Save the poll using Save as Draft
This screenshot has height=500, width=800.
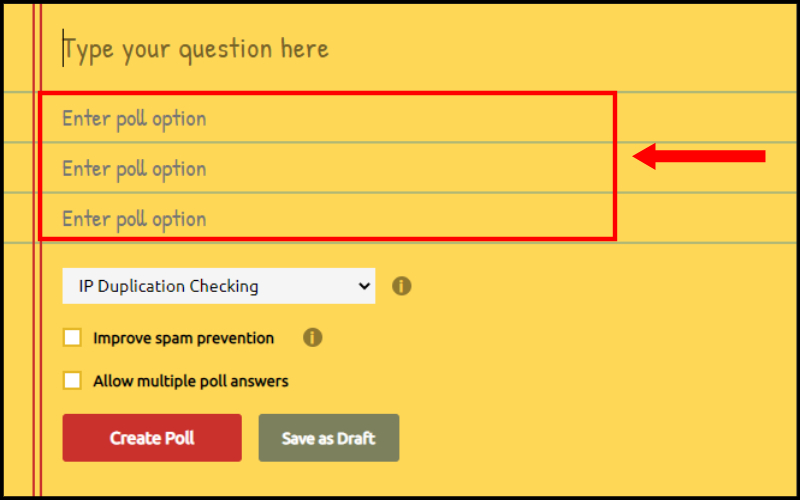[x=329, y=438]
